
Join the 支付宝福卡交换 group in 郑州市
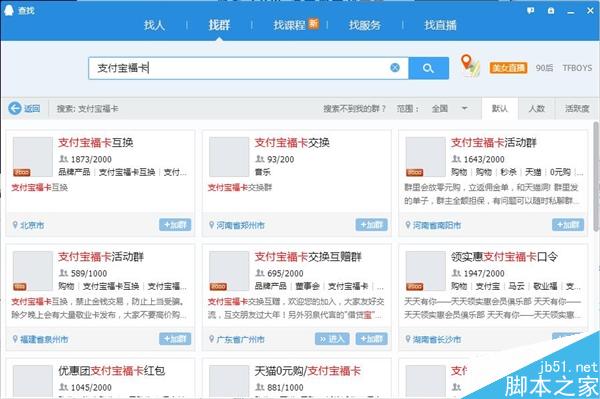pos(372,225)
